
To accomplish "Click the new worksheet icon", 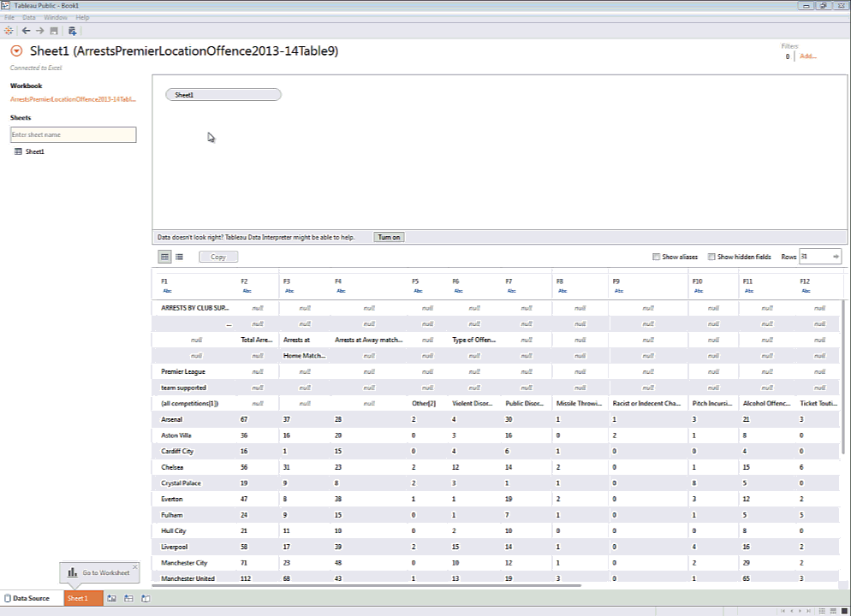I will (112, 598).
